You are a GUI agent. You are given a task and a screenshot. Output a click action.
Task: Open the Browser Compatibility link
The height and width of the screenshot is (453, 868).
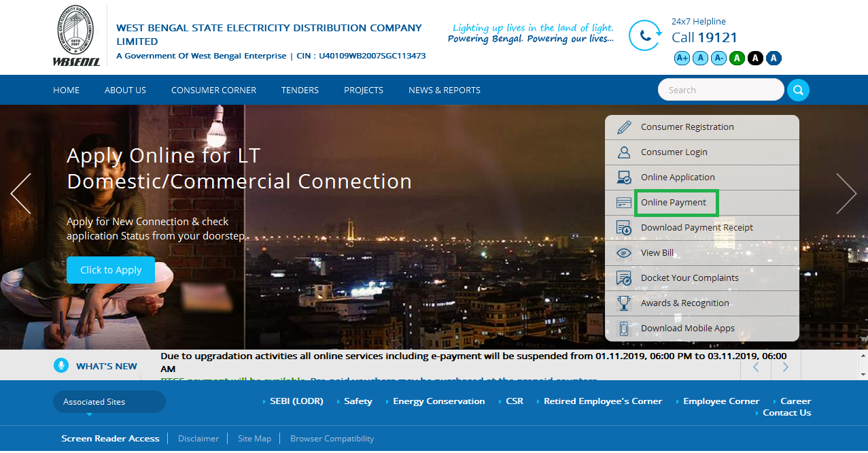(332, 439)
